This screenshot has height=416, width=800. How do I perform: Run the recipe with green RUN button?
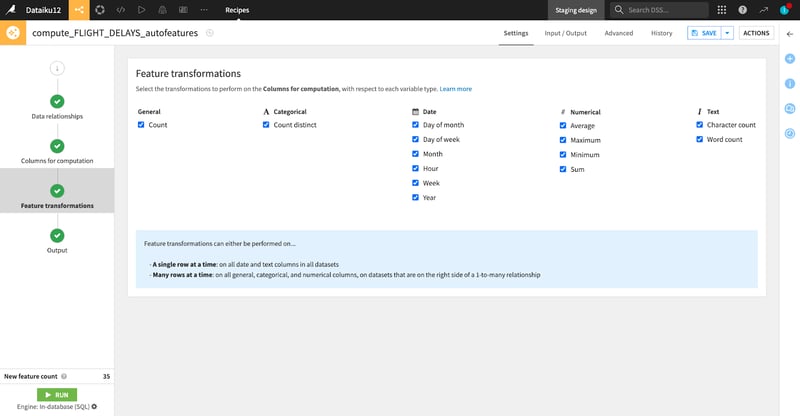[x=57, y=395]
